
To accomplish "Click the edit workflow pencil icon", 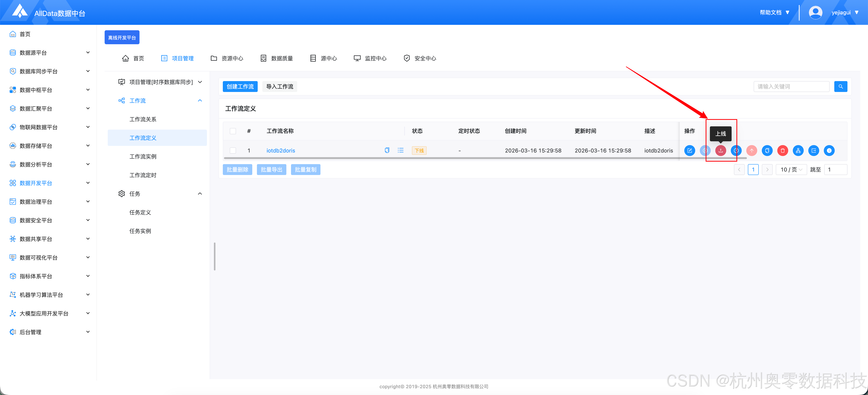I will 689,150.
